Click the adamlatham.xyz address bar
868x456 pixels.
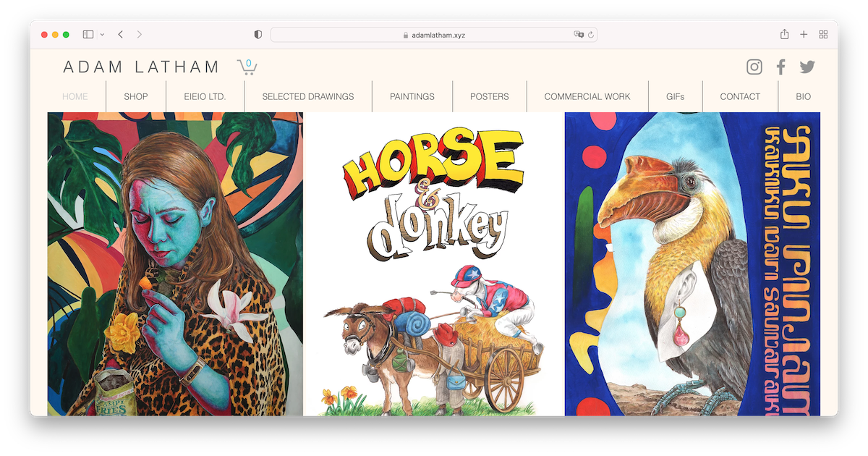(434, 35)
